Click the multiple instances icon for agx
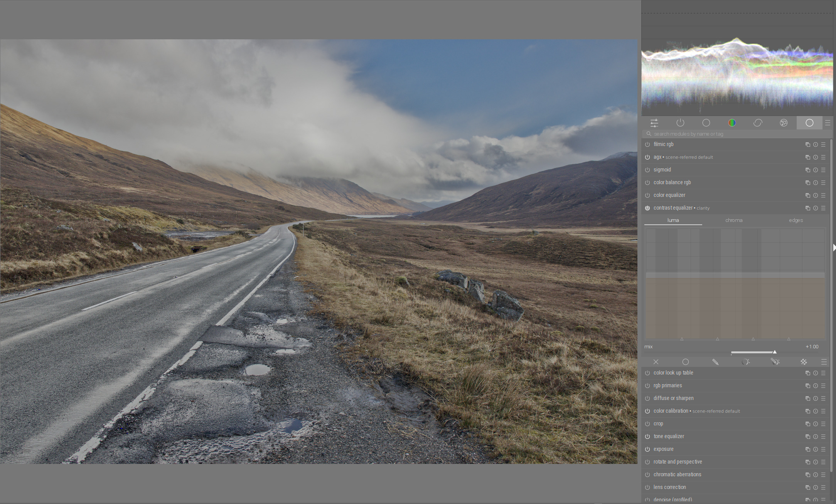The image size is (836, 504). 807,157
